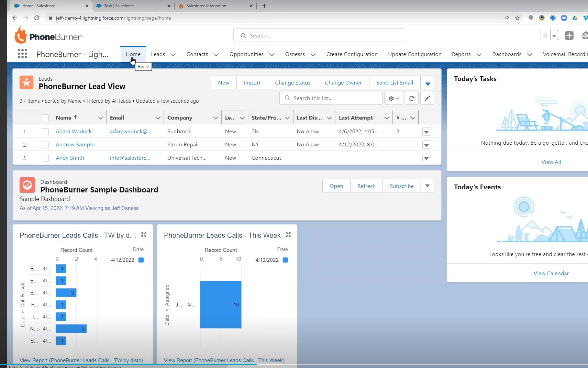The height and width of the screenshot is (368, 588).
Task: Click Change Status button
Action: point(293,83)
